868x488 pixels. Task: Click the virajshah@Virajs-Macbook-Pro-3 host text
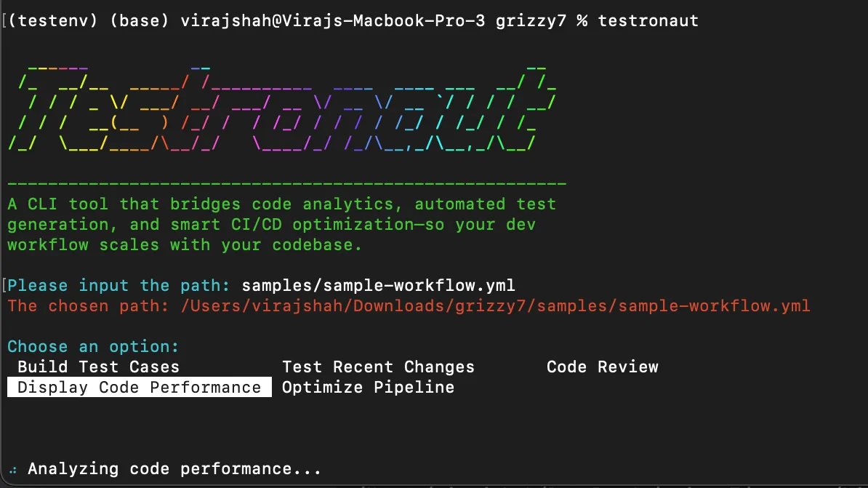tap(333, 21)
